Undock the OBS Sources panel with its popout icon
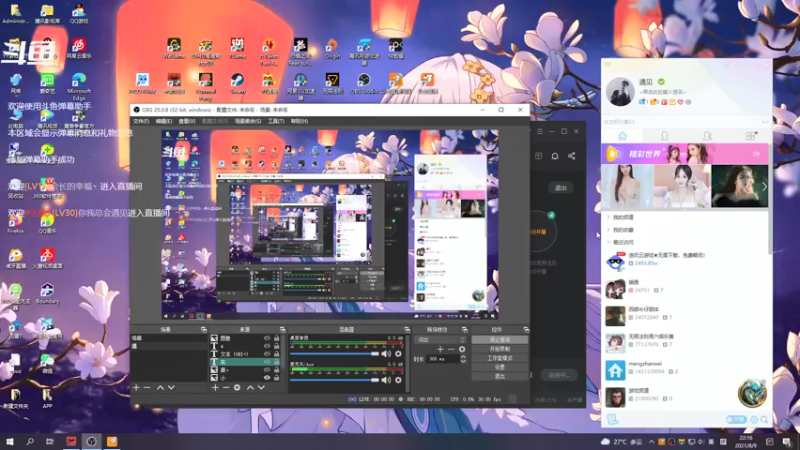Viewport: 800px width, 450px height. tap(282, 330)
